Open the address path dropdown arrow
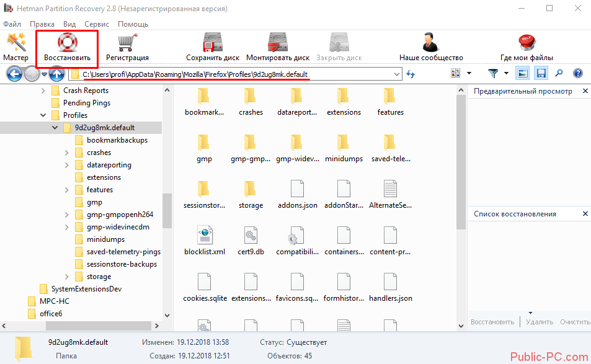 tap(397, 74)
